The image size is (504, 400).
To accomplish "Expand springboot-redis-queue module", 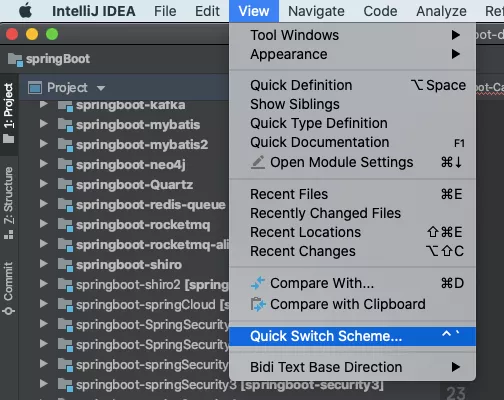I will tap(43, 204).
